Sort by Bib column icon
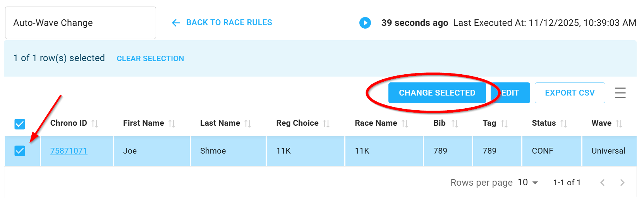644x200 pixels. 455,123
